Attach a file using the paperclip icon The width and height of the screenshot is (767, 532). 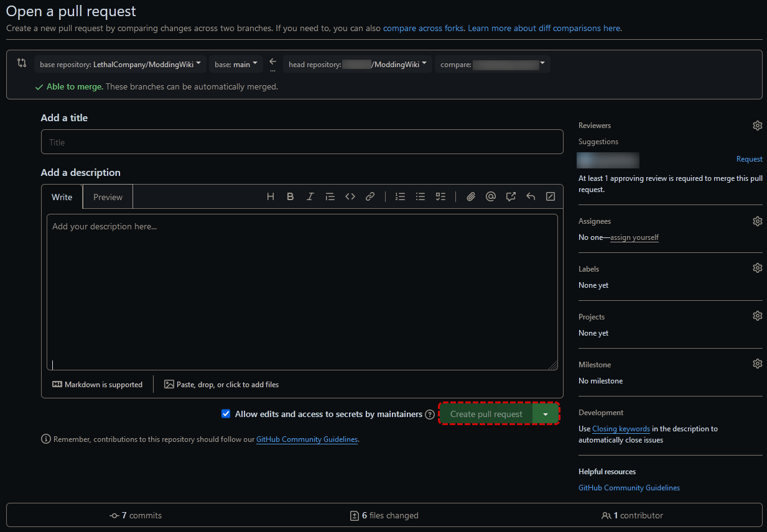click(x=470, y=196)
